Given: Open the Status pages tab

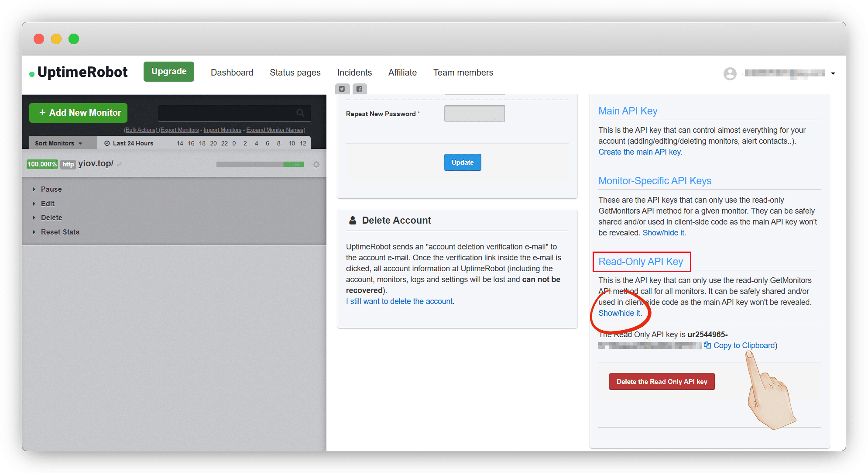Looking at the screenshot, I should click(295, 73).
